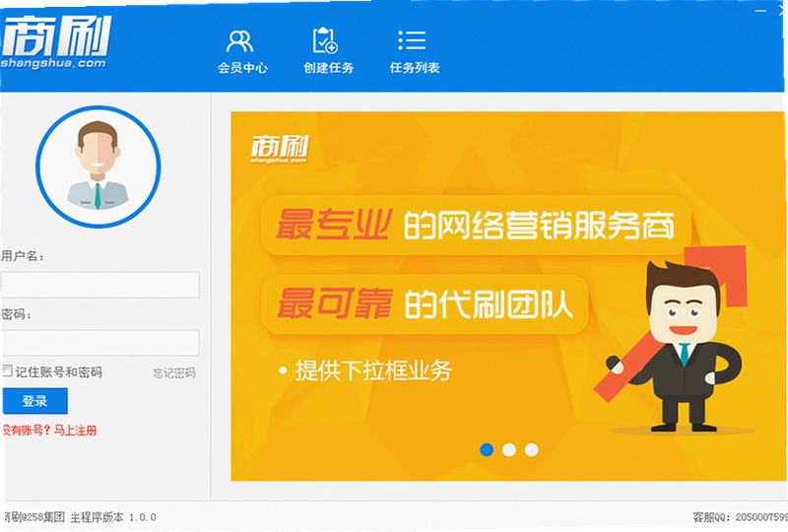788x532 pixels.
Task: Click the minimize window dash
Action: point(759,10)
